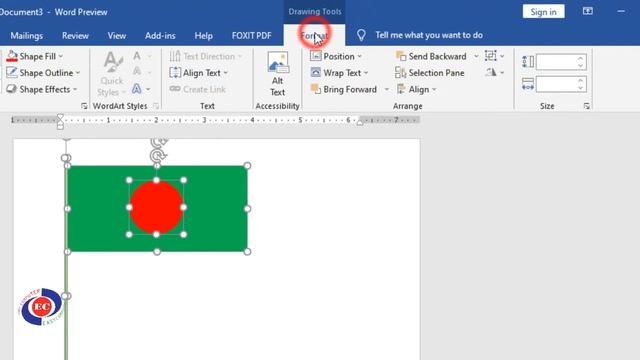
Task: Click the Text Fill letter A icon
Action: click(x=137, y=56)
